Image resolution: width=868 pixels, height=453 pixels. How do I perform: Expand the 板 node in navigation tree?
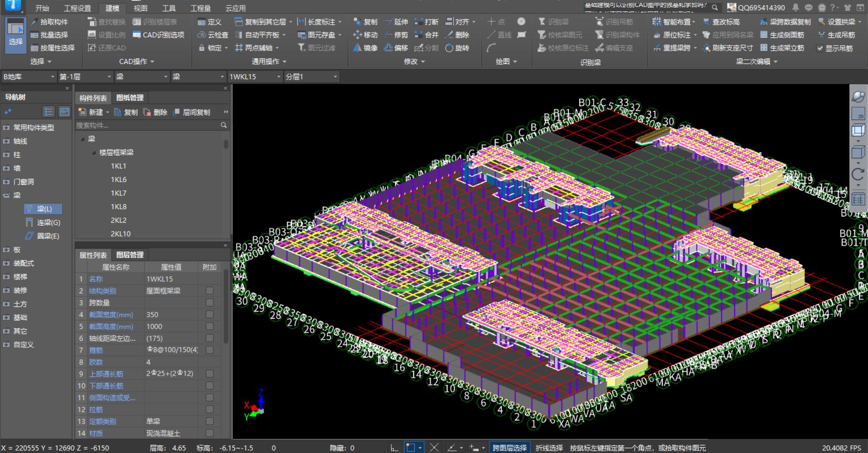click(x=6, y=250)
